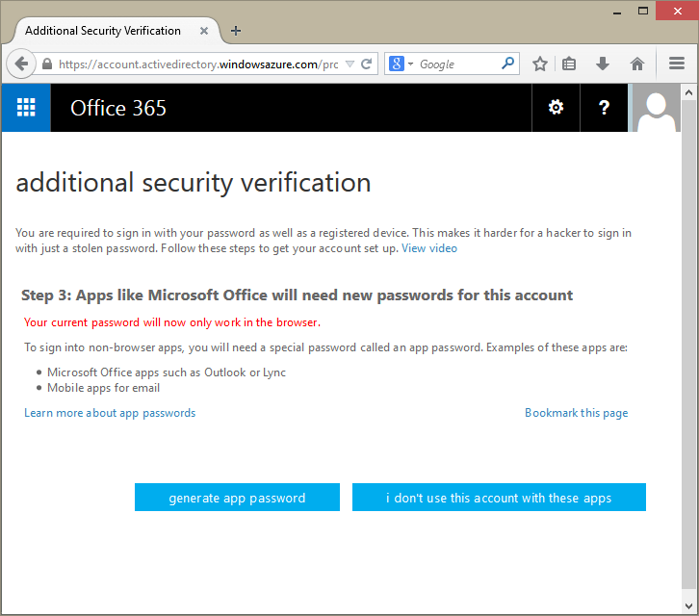
Task: Click inside the Google search box
Action: click(457, 64)
